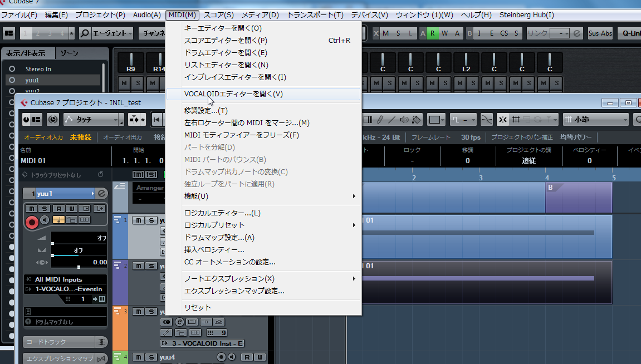The width and height of the screenshot is (641, 364).
Task: Click the magnifier search icon beside エージェント
Action: pos(85,33)
